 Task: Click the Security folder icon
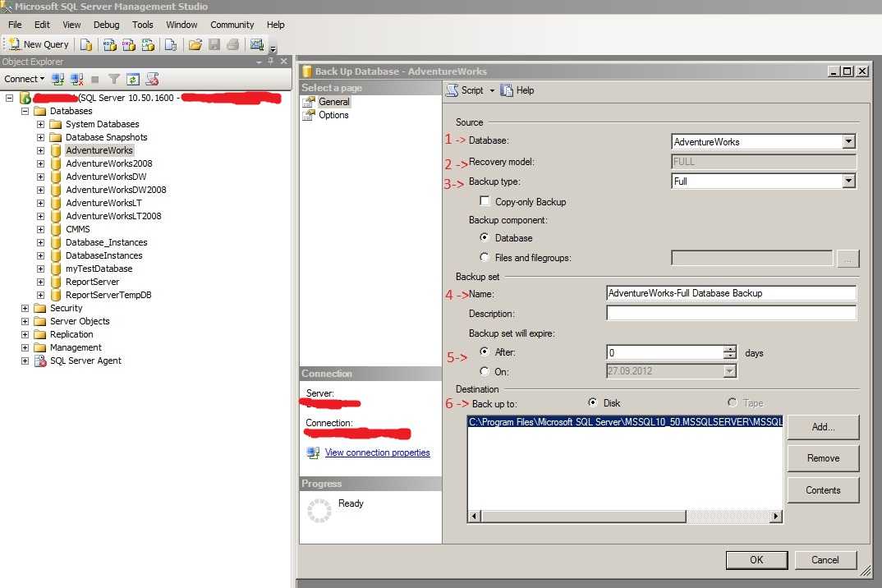[40, 308]
